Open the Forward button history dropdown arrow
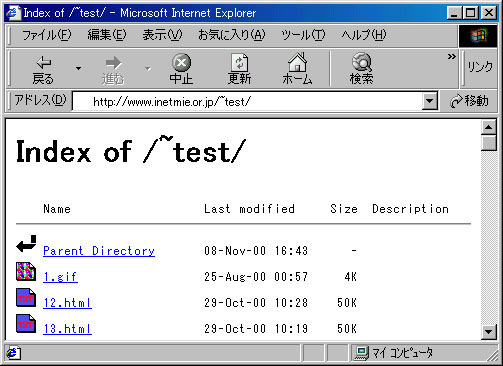Screen dimensions: 503x366 point(148,69)
